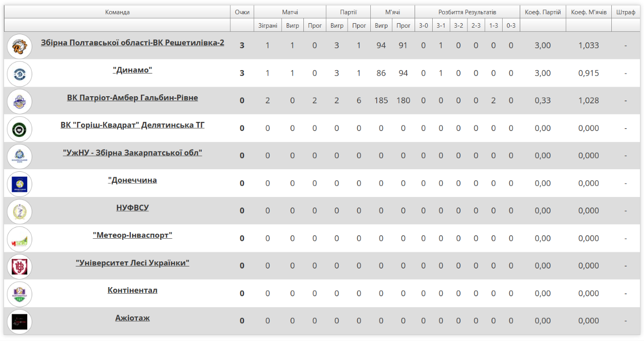The image size is (644, 341).
Task: Click the Команда column header
Action: point(117,12)
